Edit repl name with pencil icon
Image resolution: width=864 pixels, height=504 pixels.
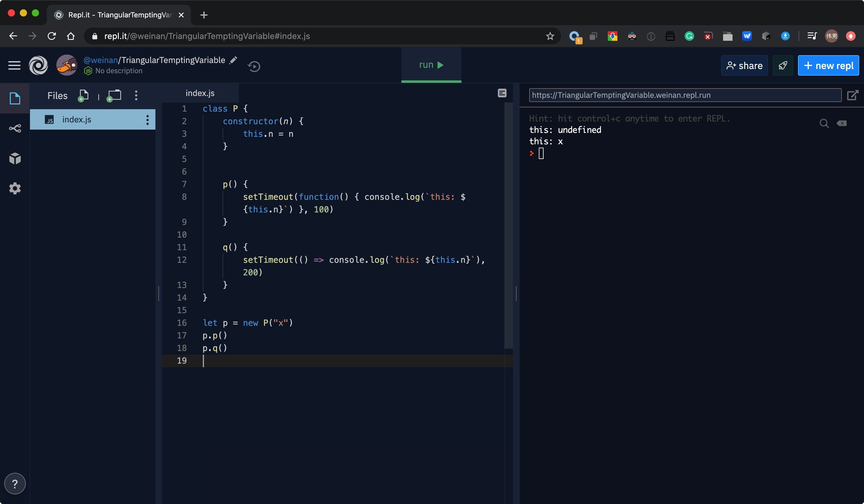(x=233, y=60)
